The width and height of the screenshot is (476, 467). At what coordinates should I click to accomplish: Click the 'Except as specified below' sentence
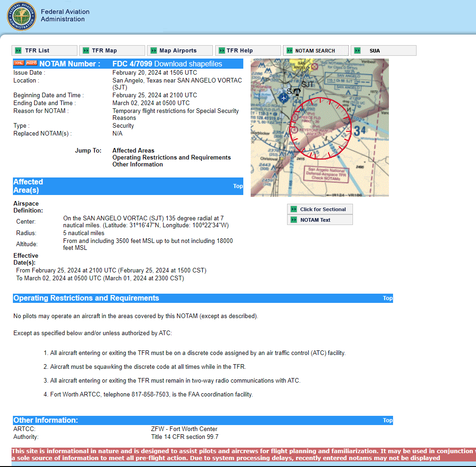click(x=93, y=333)
